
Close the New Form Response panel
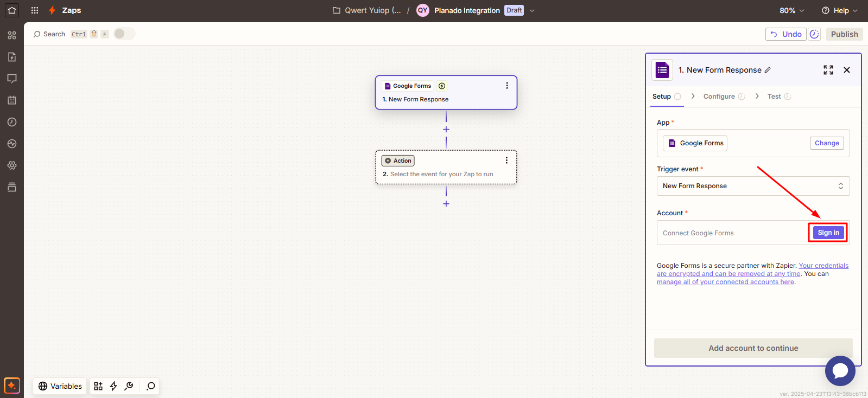(x=847, y=70)
